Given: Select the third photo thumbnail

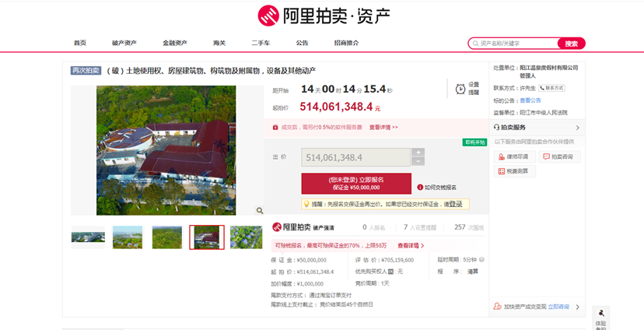Looking at the screenshot, I should pos(167,237).
